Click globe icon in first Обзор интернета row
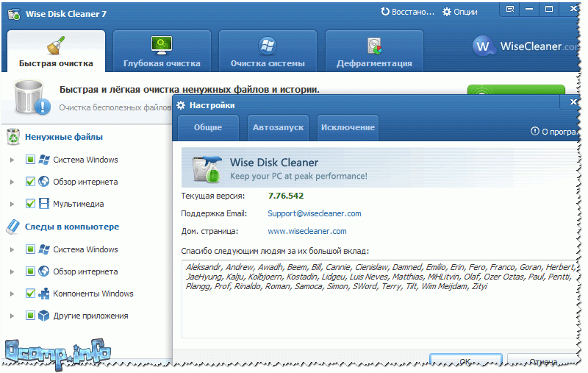This screenshot has width=588, height=373. point(44,182)
